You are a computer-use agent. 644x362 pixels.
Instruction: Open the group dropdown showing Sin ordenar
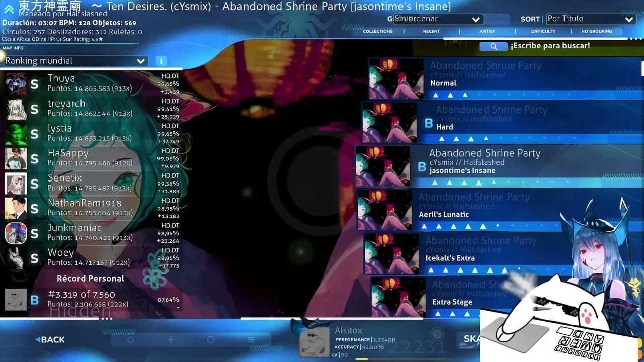click(x=438, y=19)
